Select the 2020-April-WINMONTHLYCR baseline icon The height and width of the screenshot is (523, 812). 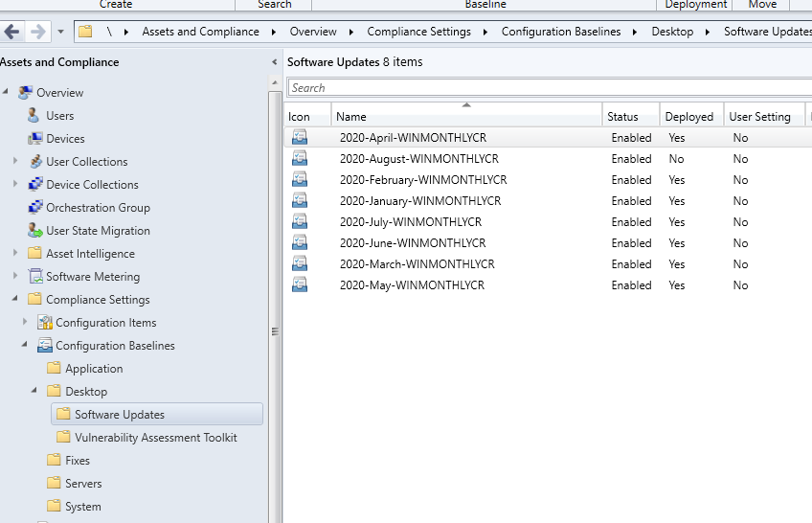(300, 137)
